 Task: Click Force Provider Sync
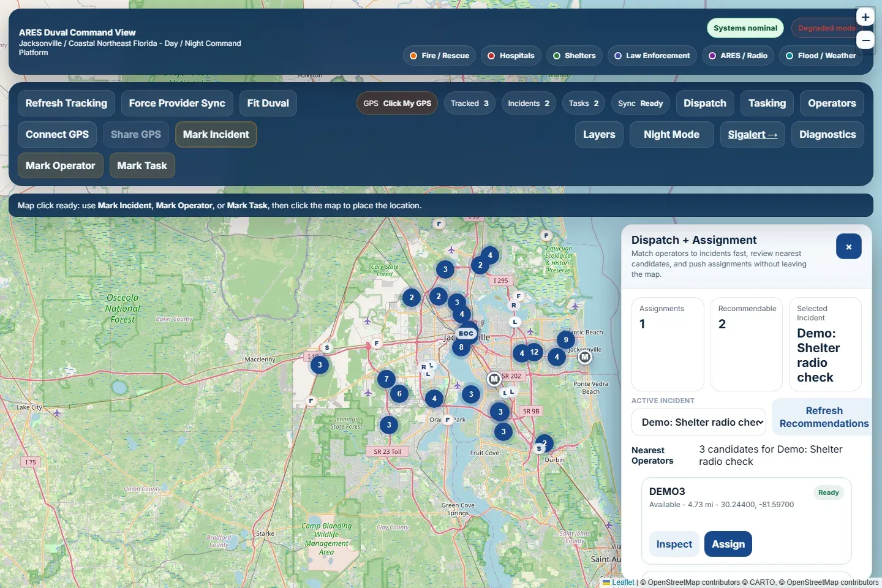click(177, 104)
